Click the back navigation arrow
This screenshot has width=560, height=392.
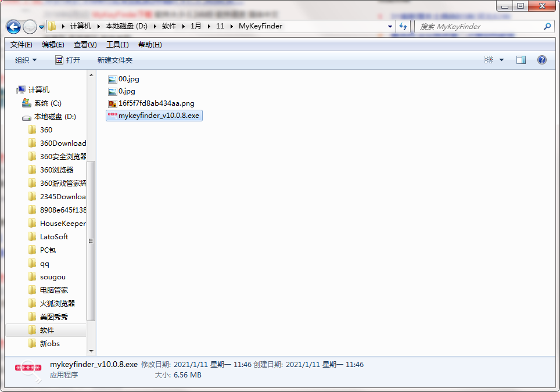pyautogui.click(x=13, y=27)
